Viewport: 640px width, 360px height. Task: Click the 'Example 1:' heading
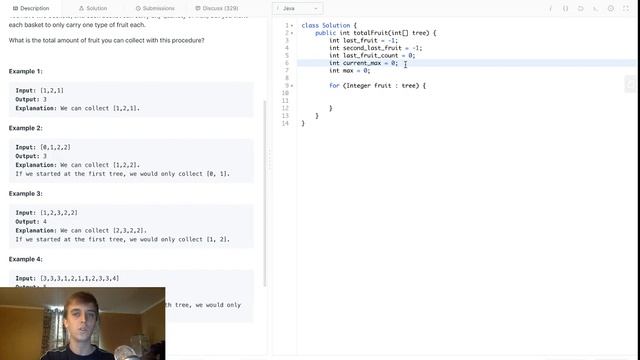pos(25,71)
